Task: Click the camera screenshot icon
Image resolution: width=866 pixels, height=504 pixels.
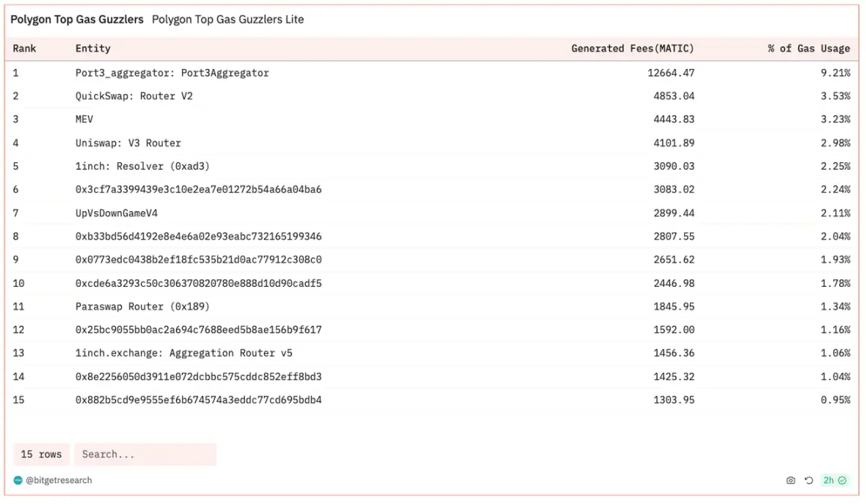Action: [x=791, y=480]
